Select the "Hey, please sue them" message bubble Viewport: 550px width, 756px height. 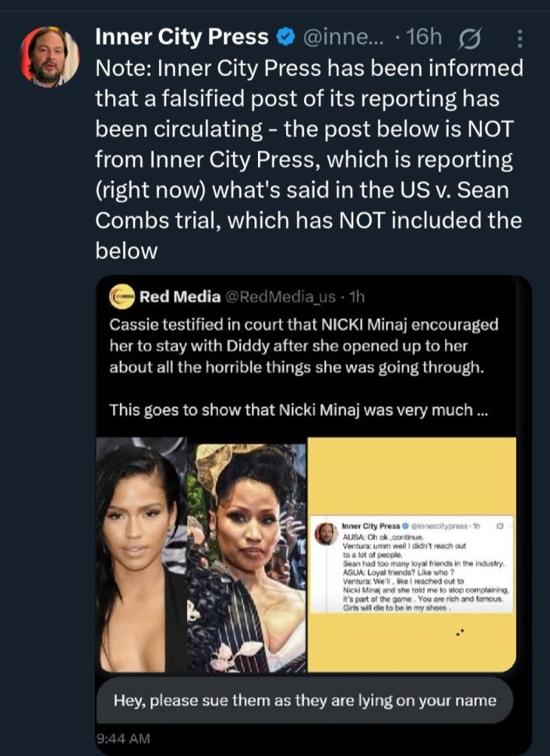coord(305,701)
